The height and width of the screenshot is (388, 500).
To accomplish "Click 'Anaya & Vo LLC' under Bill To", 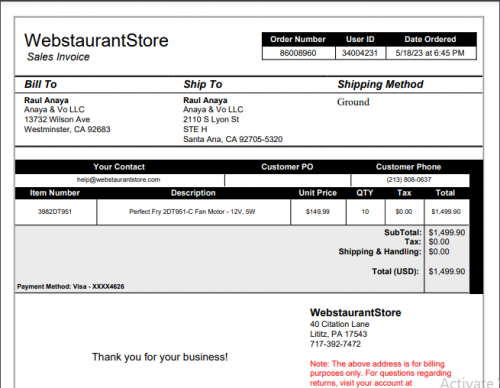I will click(54, 110).
